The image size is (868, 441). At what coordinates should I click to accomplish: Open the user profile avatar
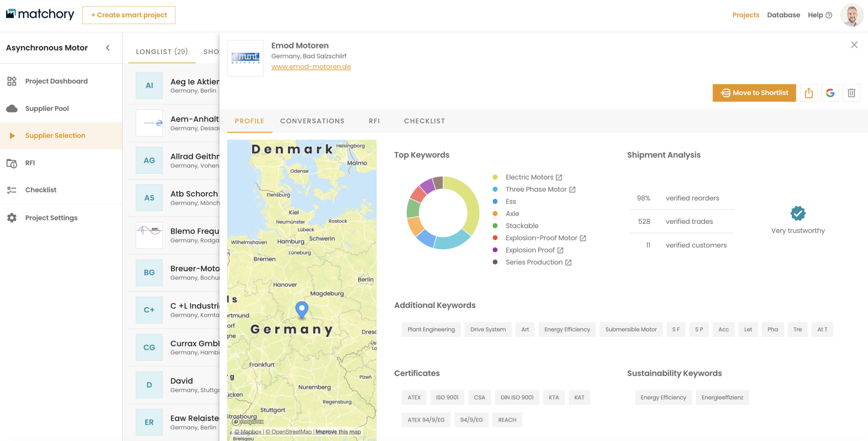pos(852,15)
